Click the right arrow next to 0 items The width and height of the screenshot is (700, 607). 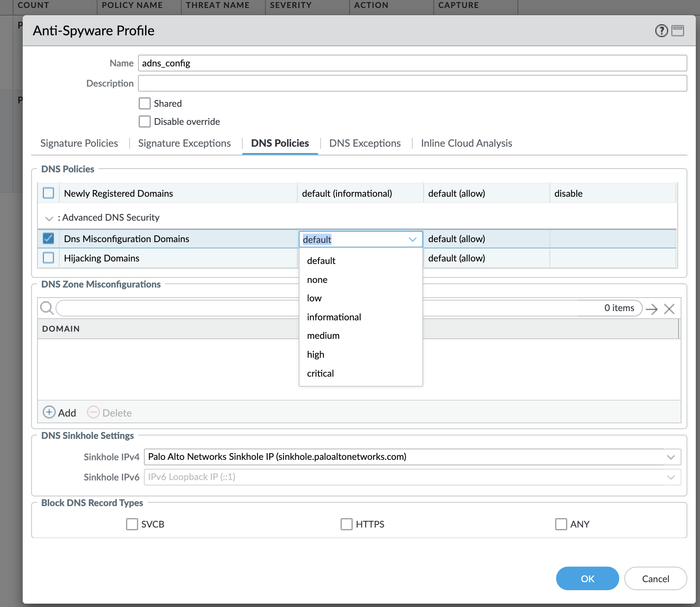(652, 309)
